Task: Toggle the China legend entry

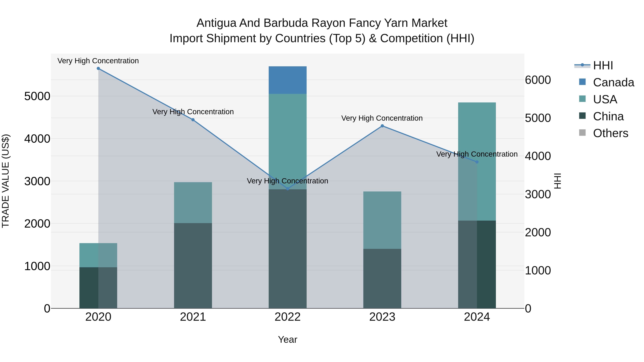Action: click(601, 116)
